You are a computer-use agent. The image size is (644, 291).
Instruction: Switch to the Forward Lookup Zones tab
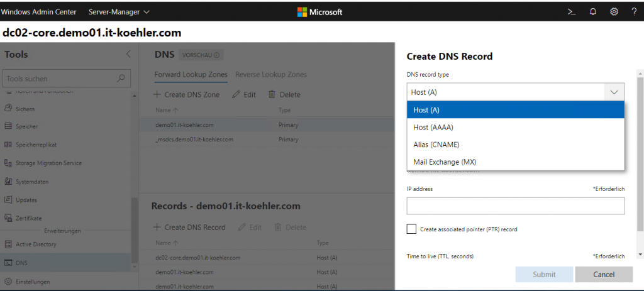tap(191, 75)
